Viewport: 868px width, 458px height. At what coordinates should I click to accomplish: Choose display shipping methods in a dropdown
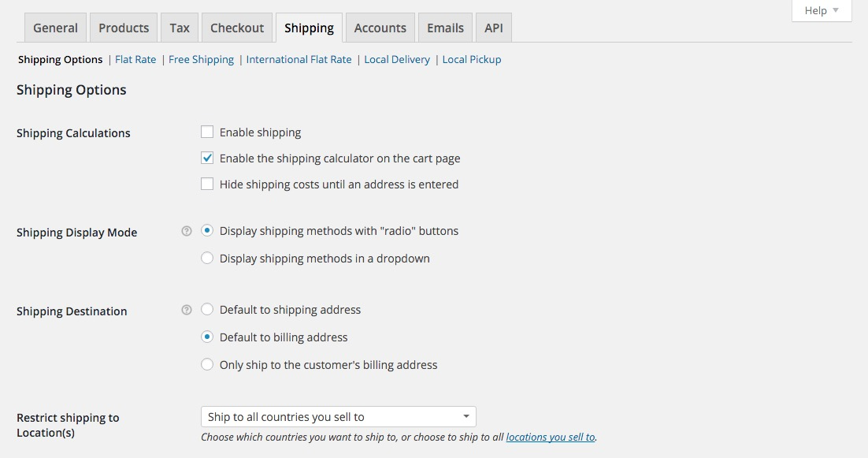(x=207, y=258)
